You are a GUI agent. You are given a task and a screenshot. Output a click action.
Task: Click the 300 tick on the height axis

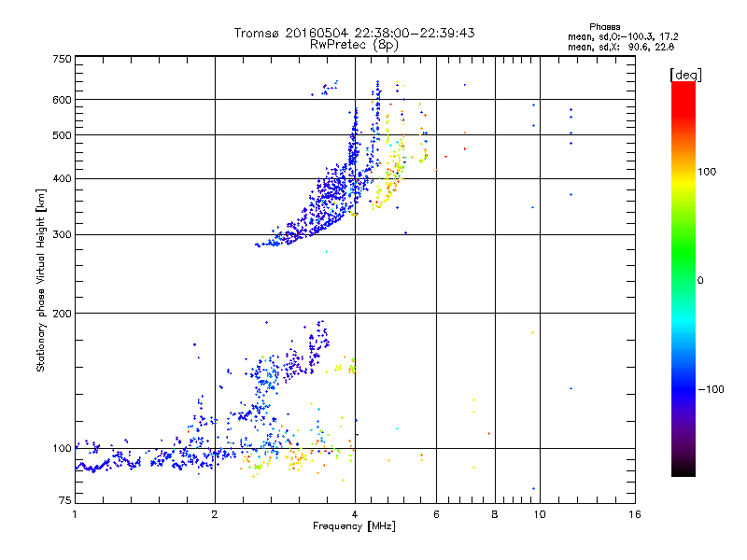[62, 234]
